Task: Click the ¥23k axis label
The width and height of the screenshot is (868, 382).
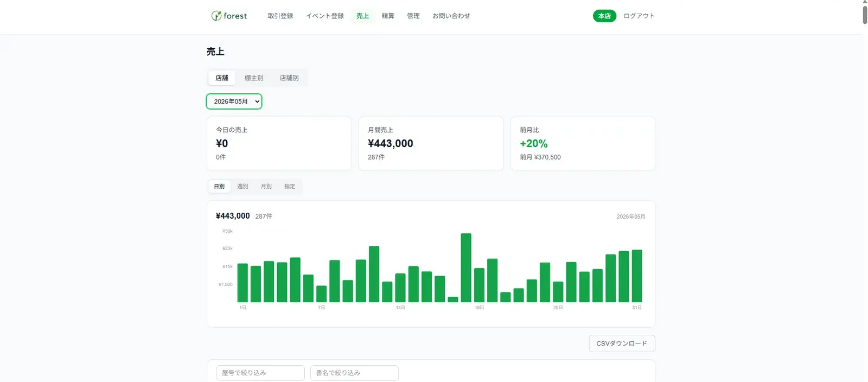Action: click(227, 249)
